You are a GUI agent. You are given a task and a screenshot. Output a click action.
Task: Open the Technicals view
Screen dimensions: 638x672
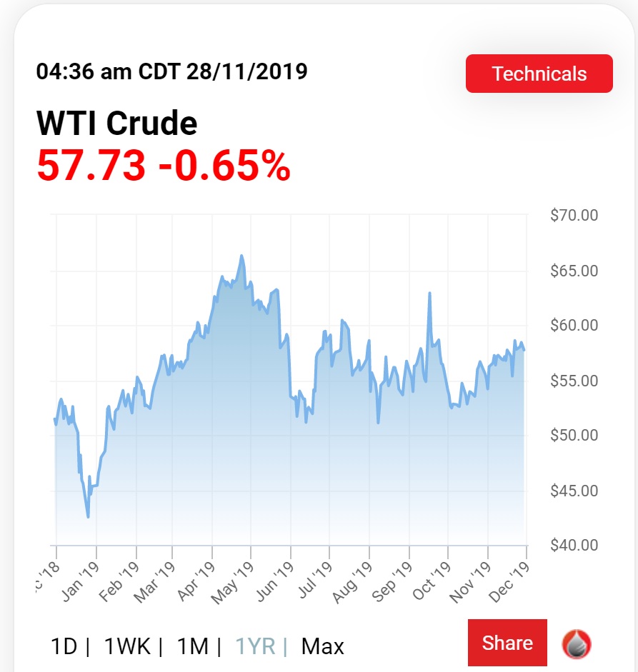click(539, 74)
